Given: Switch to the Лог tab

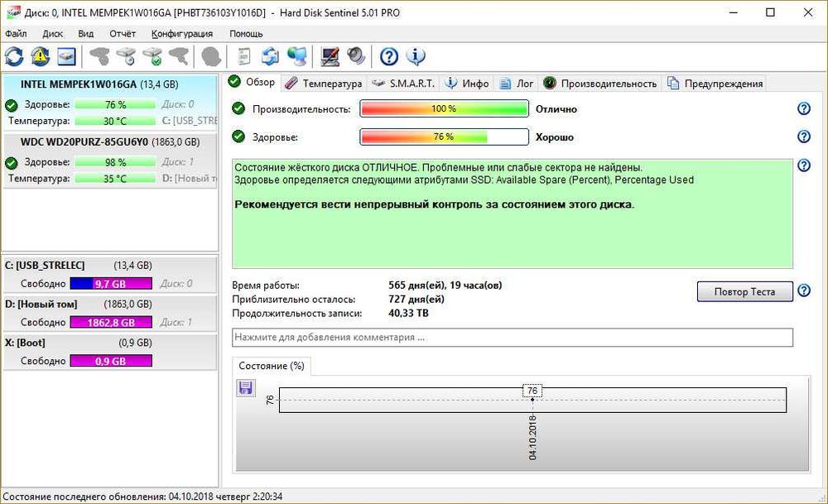Looking at the screenshot, I should coord(517,84).
